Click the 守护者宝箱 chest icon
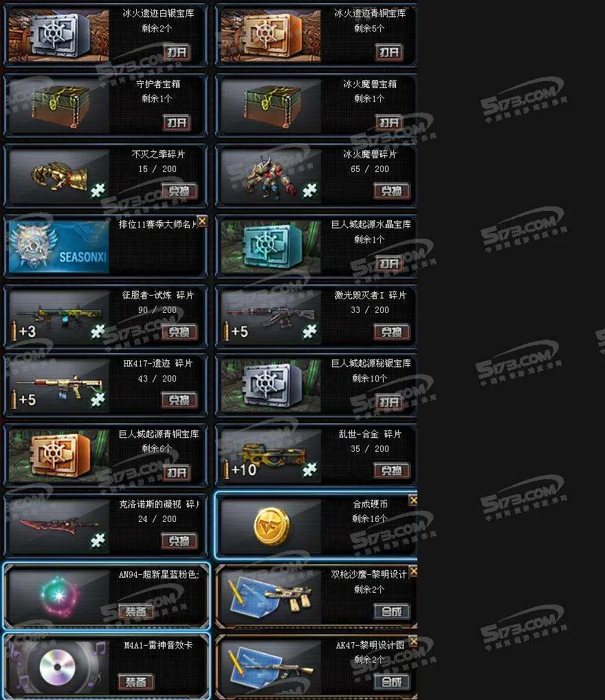Viewport: 605px width, 700px height. click(x=59, y=106)
